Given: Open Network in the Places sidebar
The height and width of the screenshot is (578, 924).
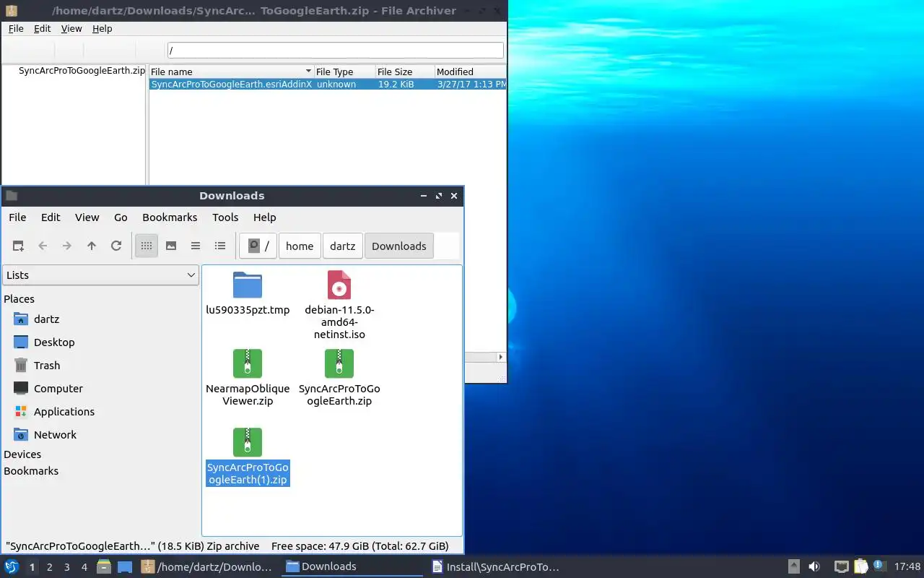Looking at the screenshot, I should pos(55,434).
